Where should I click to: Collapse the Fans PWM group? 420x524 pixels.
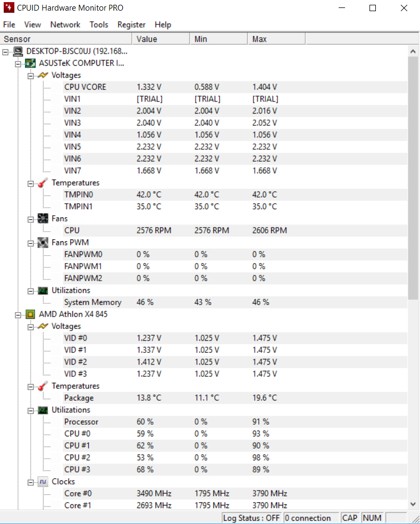tap(31, 242)
